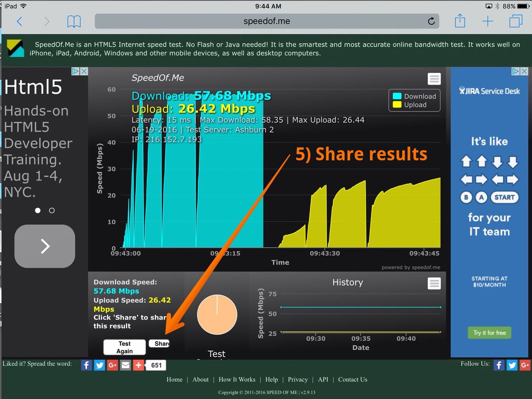The height and width of the screenshot is (399, 532).
Task: Follow Us on Twitter icon
Action: tap(512, 365)
